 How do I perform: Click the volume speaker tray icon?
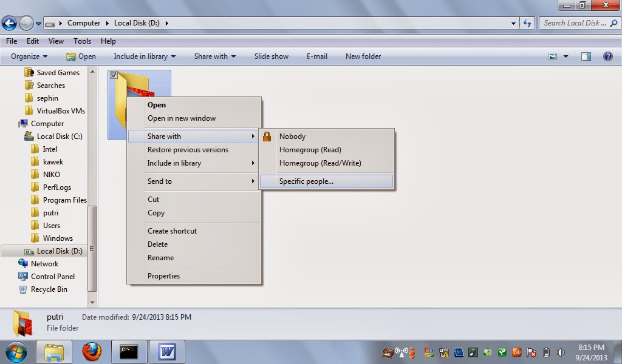(561, 352)
